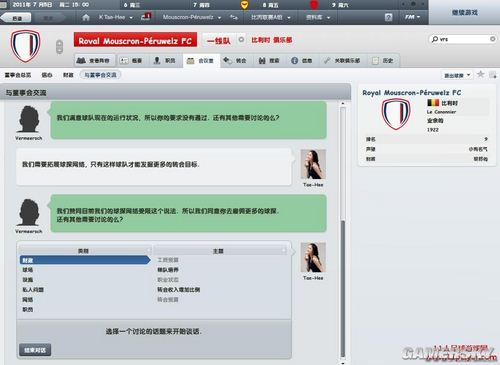Click the 继续游戏 continue game button
This screenshot has height=365, width=500.
(x=465, y=12)
